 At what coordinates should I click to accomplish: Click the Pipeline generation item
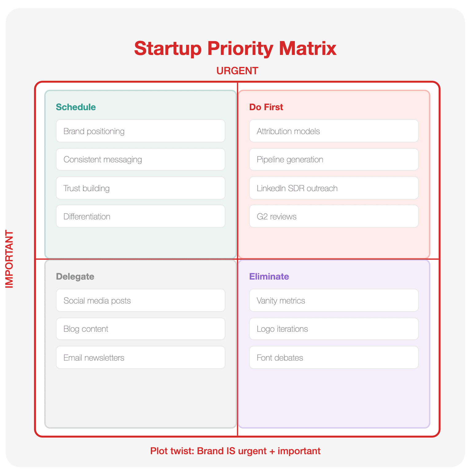[334, 159]
